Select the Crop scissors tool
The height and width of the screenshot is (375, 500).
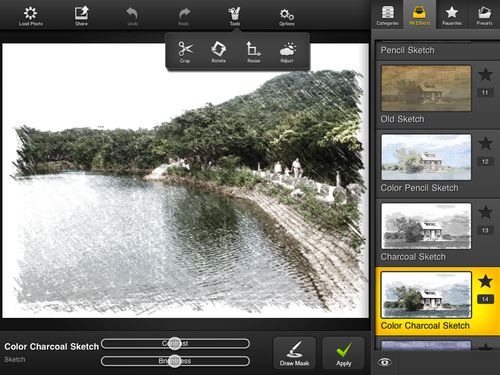point(185,52)
